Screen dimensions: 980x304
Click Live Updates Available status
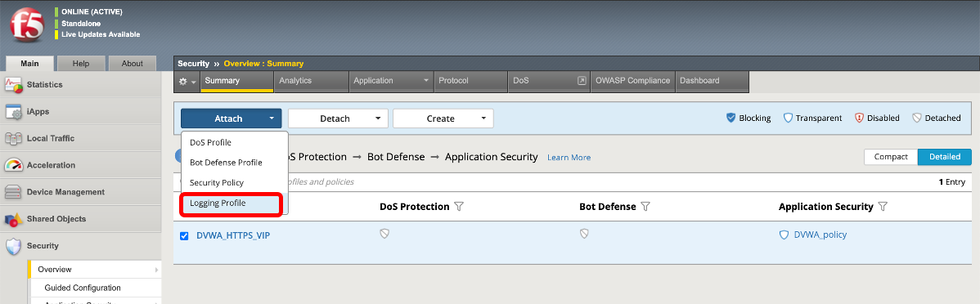coord(101,34)
